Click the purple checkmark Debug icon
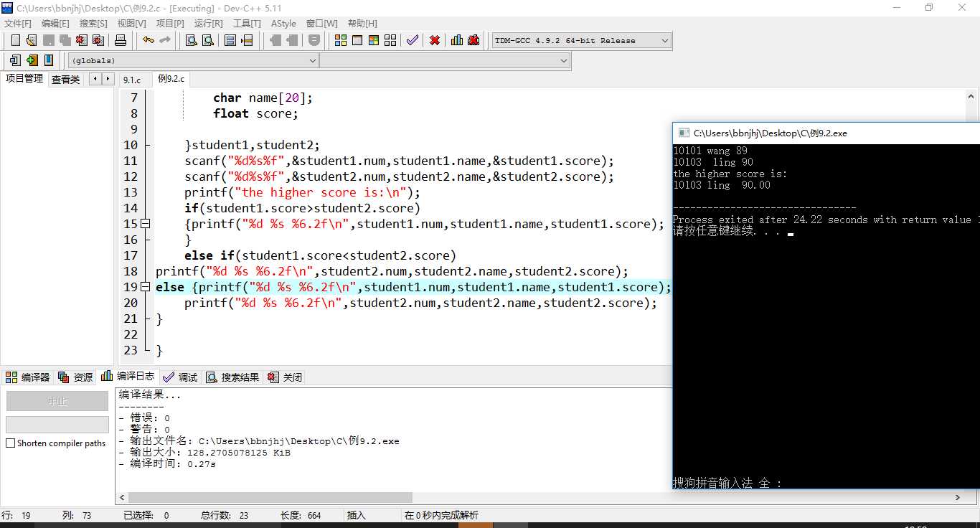This screenshot has width=980, height=528. pos(413,40)
